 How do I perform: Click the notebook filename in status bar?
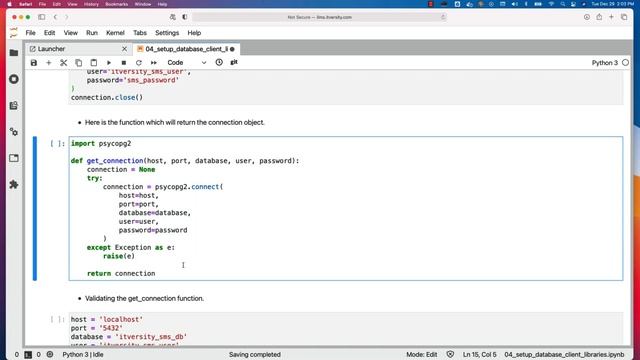click(564, 355)
